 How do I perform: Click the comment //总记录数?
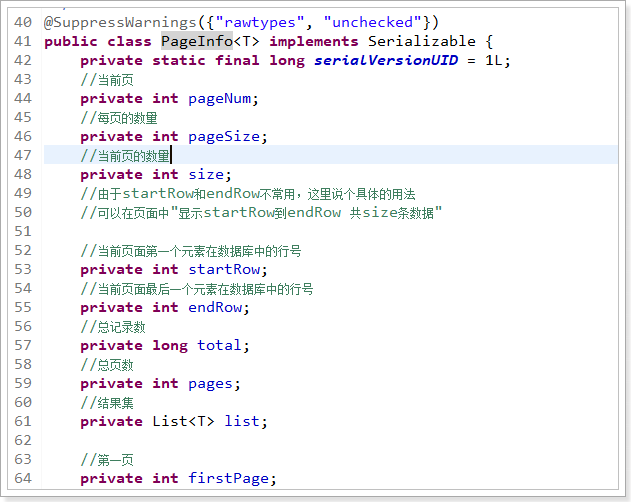pyautogui.click(x=113, y=326)
